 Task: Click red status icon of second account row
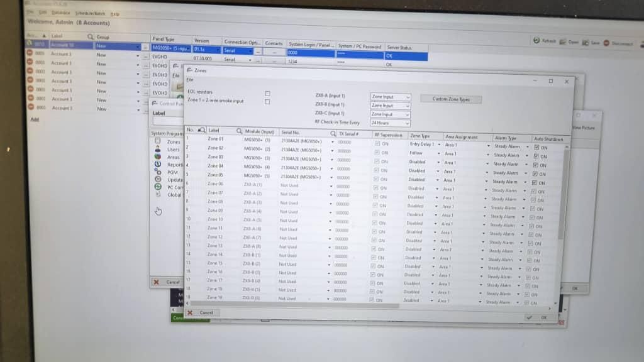tap(30, 53)
